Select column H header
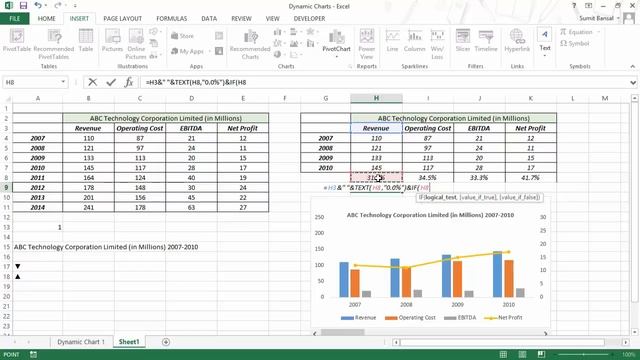The height and width of the screenshot is (360, 640). [376, 98]
